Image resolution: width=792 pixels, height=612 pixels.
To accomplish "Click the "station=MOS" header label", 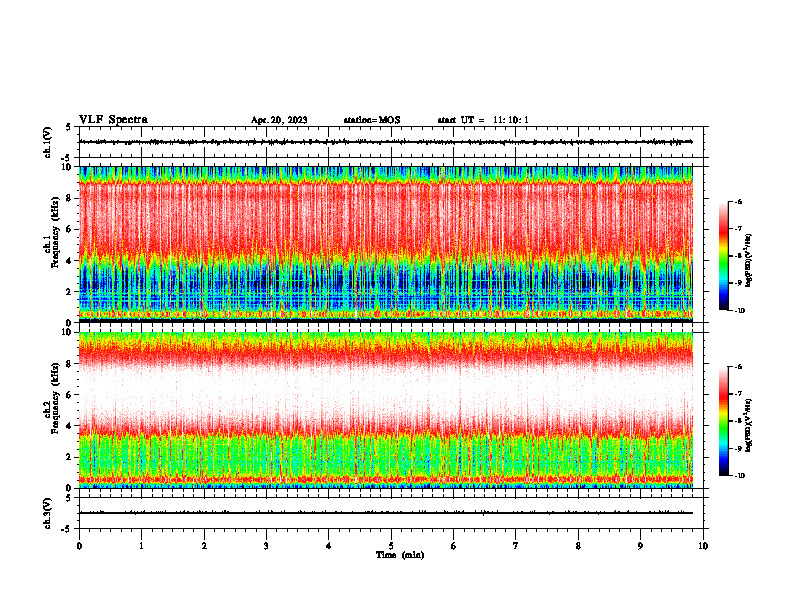I will [x=372, y=120].
